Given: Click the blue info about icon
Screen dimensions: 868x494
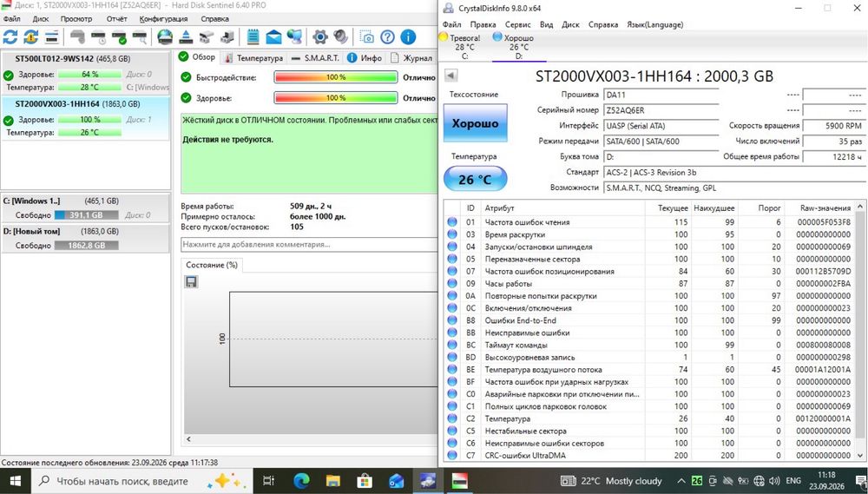Looking at the screenshot, I should 408,37.
